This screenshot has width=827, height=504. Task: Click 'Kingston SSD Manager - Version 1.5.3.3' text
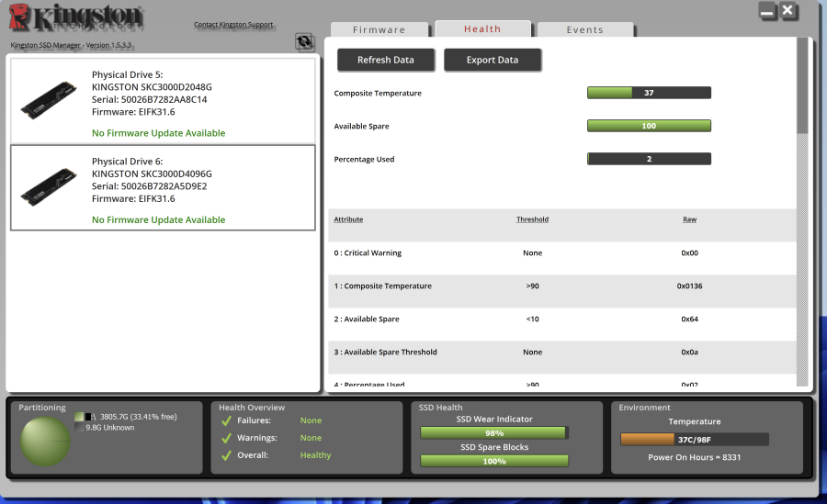pyautogui.click(x=71, y=45)
